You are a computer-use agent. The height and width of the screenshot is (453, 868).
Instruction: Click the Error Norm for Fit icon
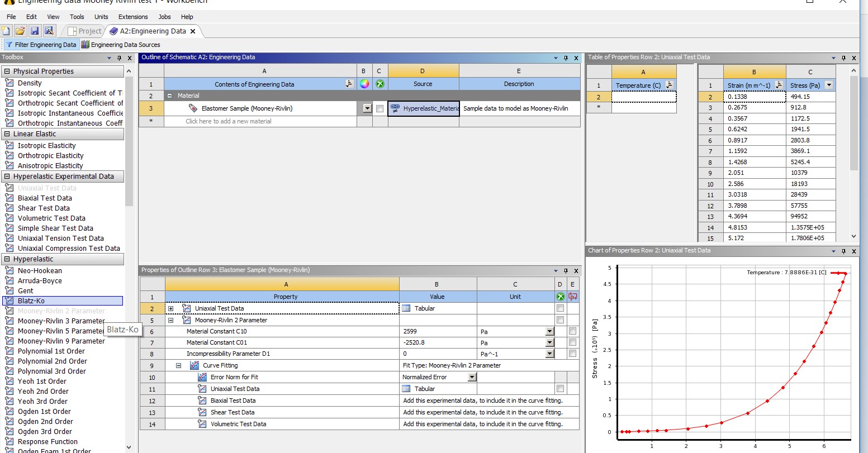tap(202, 377)
